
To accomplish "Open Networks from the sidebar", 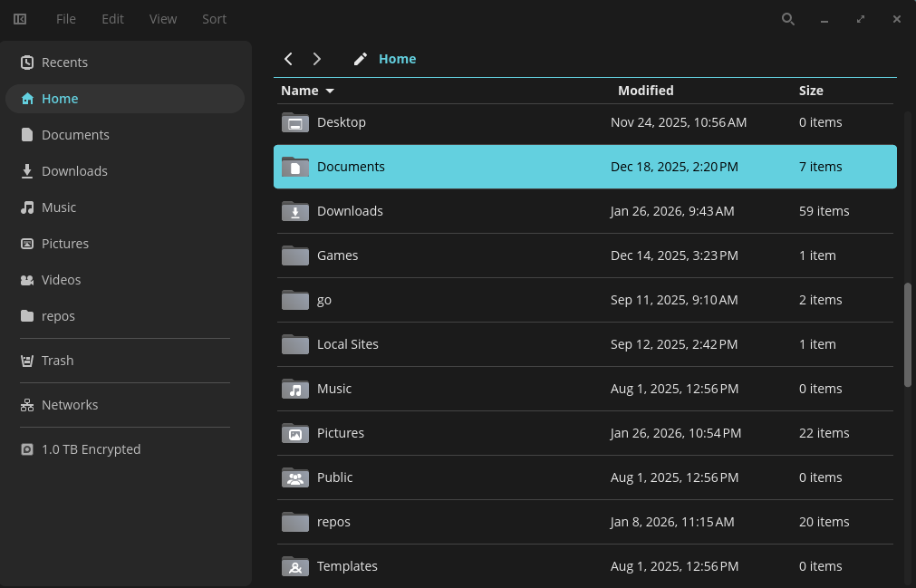I will click(69, 404).
